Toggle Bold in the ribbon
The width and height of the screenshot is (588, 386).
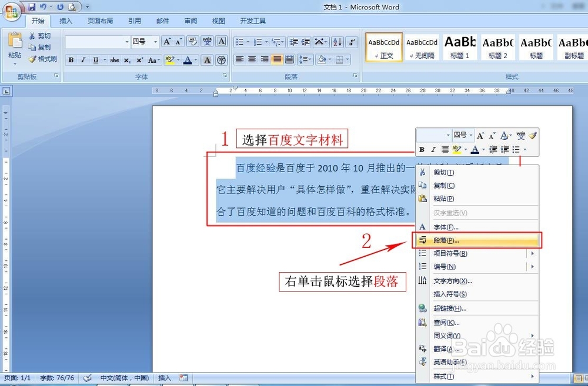click(71, 60)
